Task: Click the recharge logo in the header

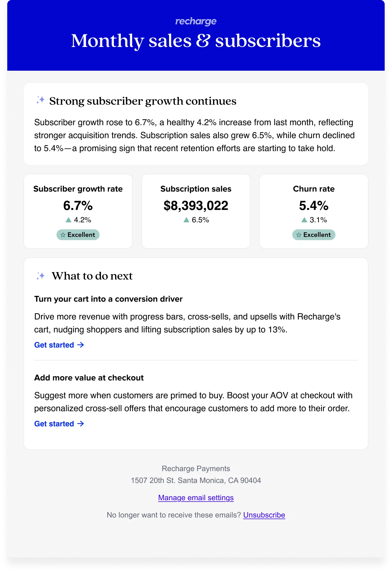Action: pos(196,21)
